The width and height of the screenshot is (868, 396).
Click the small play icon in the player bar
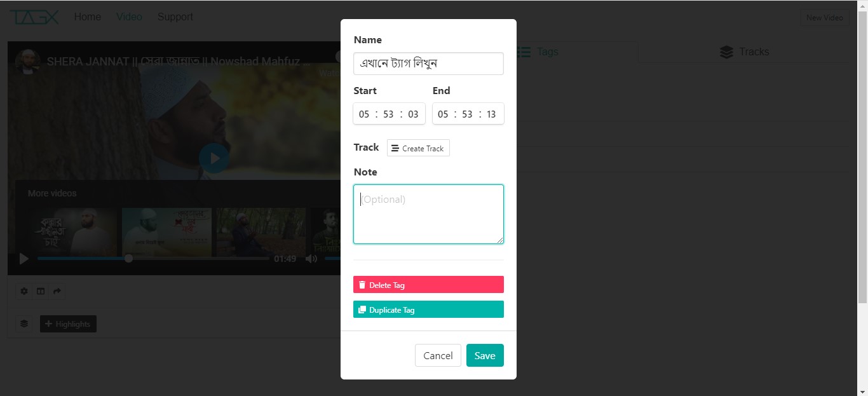click(x=24, y=259)
